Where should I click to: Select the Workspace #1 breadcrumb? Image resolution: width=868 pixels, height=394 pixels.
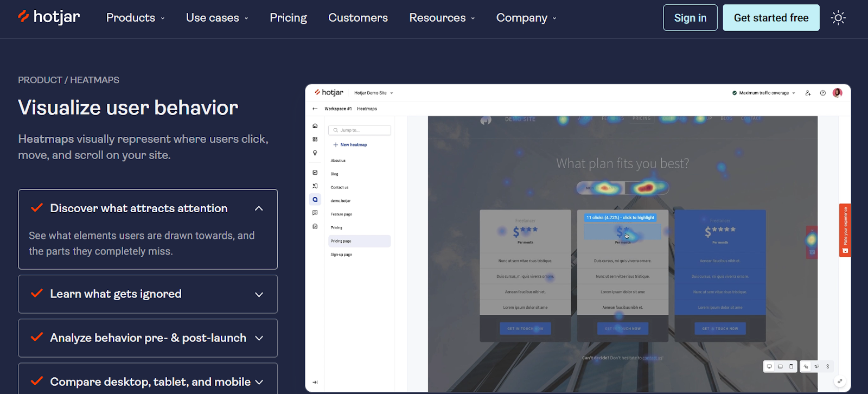coord(338,109)
